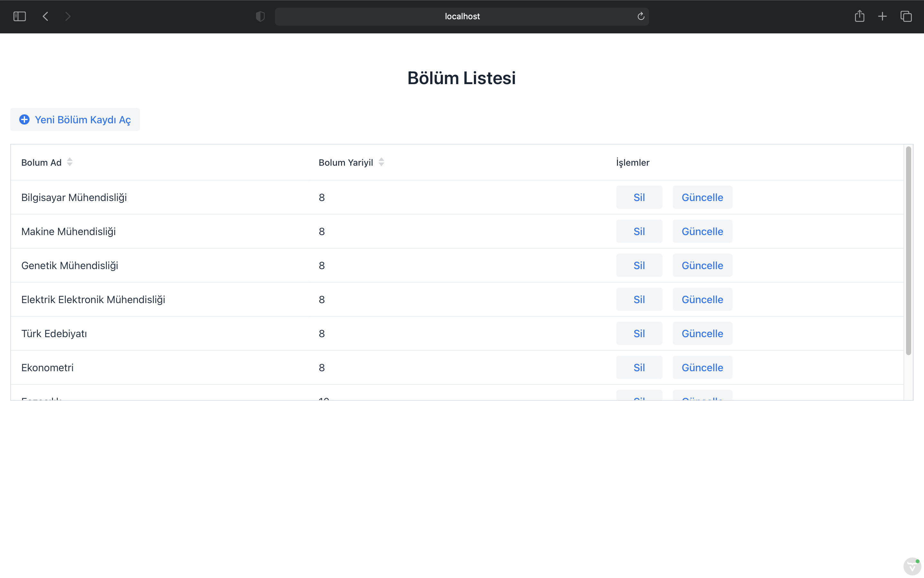The height and width of the screenshot is (578, 924).
Task: Delete Türk Edebiyatı with Sil
Action: [639, 333]
